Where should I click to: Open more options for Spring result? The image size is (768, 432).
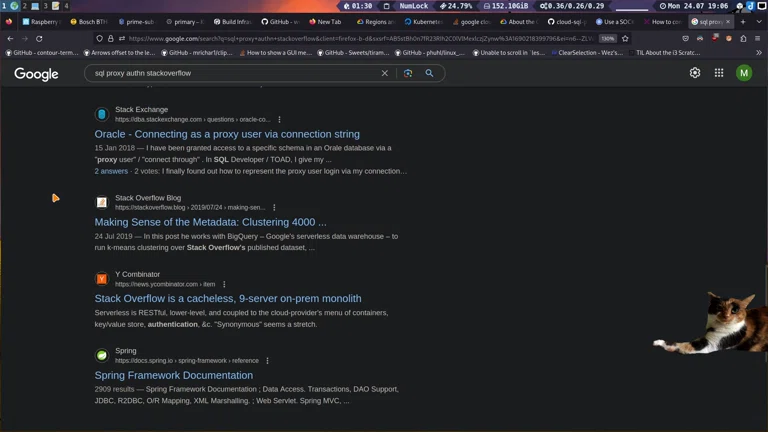[267, 361]
